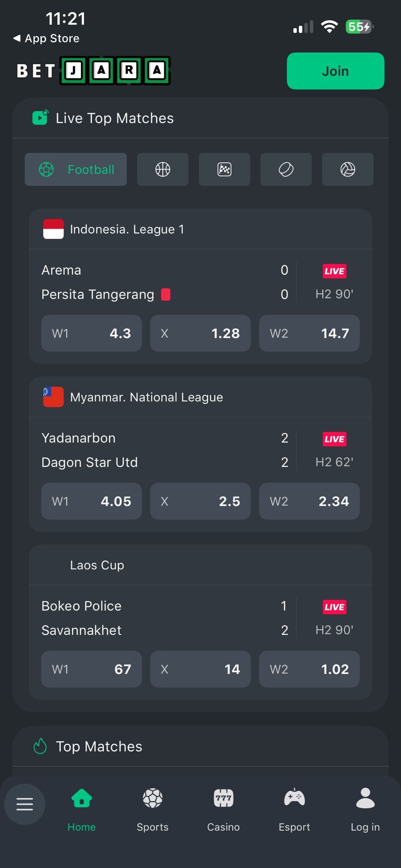Viewport: 401px width, 868px height.
Task: Go to the Home tab
Action: coord(81,809)
